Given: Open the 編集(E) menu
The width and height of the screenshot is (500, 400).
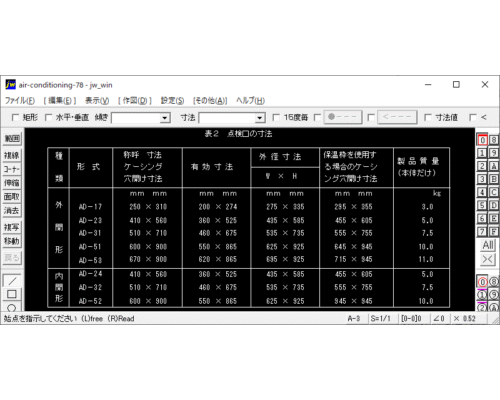Looking at the screenshot, I should click(x=60, y=100).
